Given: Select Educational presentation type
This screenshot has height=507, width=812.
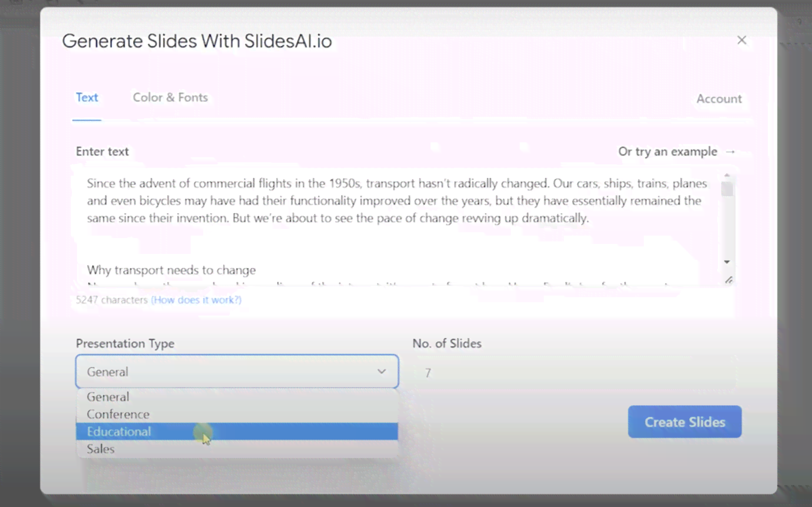Looking at the screenshot, I should [119, 431].
